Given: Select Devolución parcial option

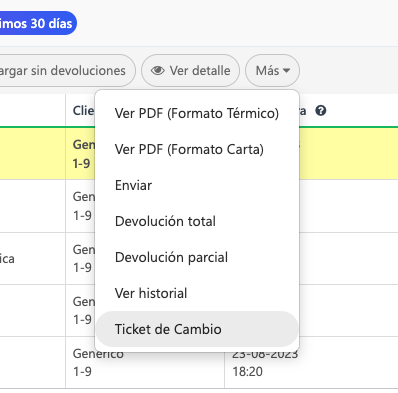Looking at the screenshot, I should coord(197,257).
